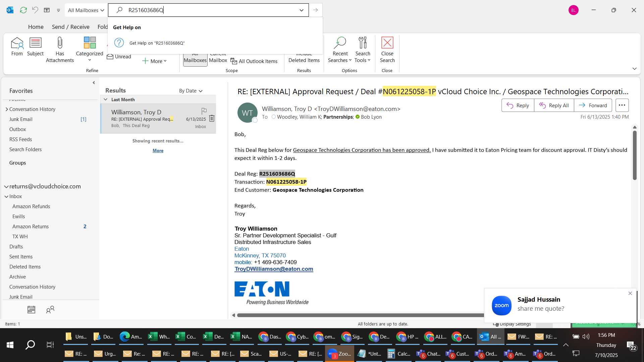Click the vertical message scrollbar
644x362 pixels.
click(635, 155)
